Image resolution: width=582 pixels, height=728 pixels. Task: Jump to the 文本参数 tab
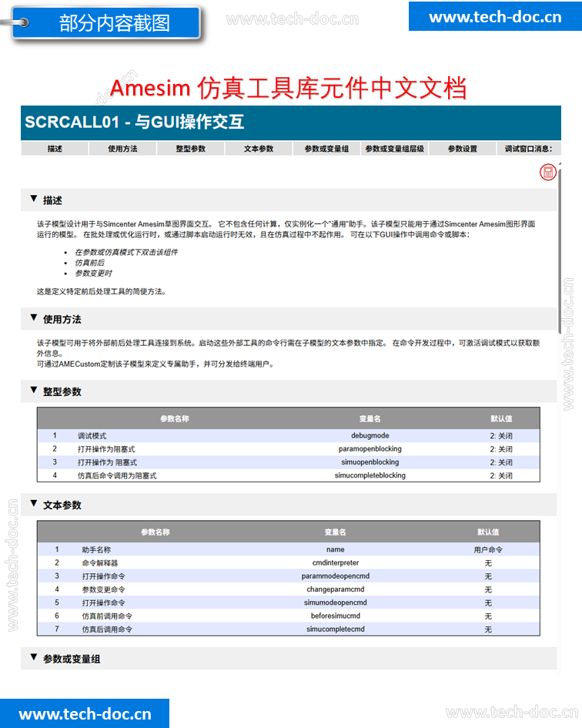coord(259,149)
